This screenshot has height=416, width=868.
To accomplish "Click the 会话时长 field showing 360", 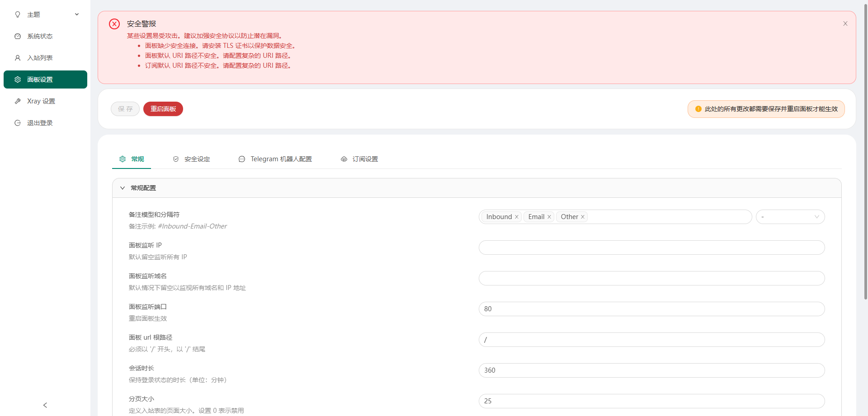I will point(651,370).
